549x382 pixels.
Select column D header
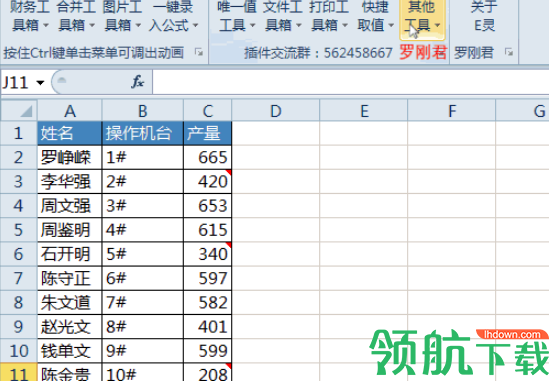[x=276, y=111]
